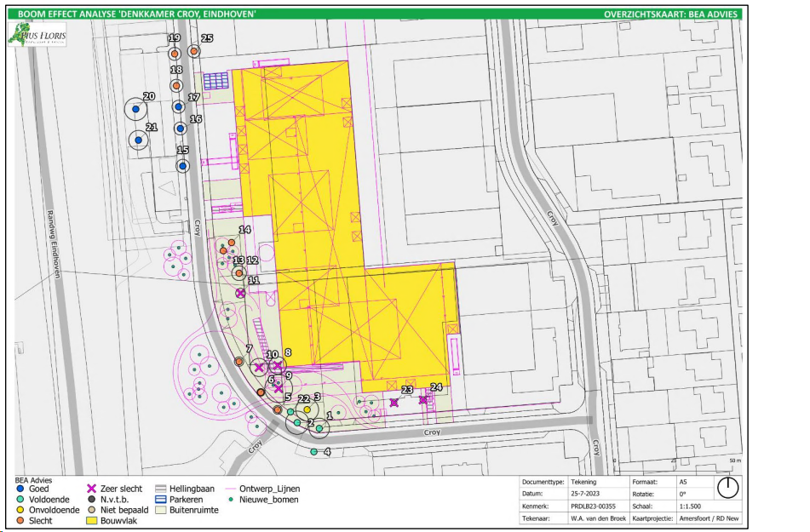Click the blue parking grid on the map
The image size is (810, 532).
click(215, 81)
